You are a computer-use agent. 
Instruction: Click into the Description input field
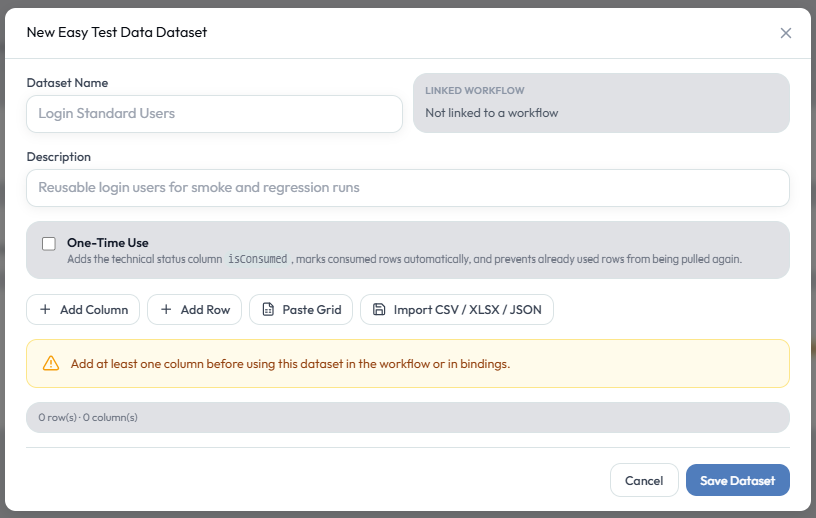tap(408, 188)
